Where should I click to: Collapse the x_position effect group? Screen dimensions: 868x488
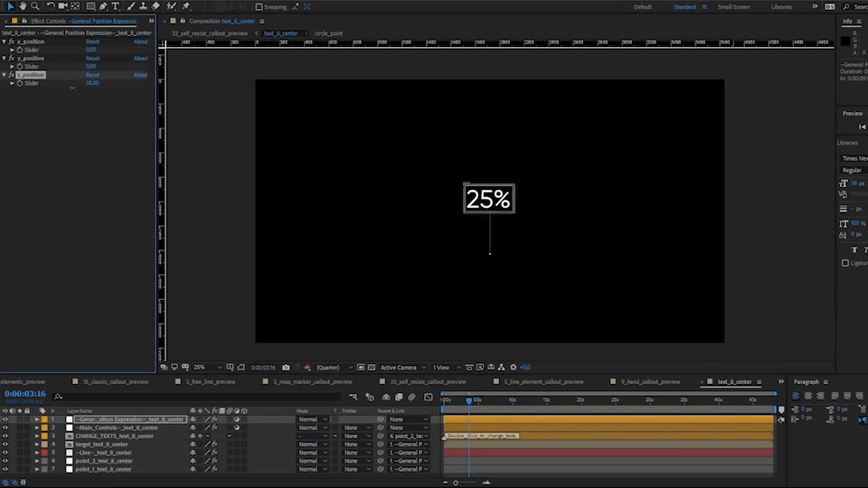[x=5, y=42]
